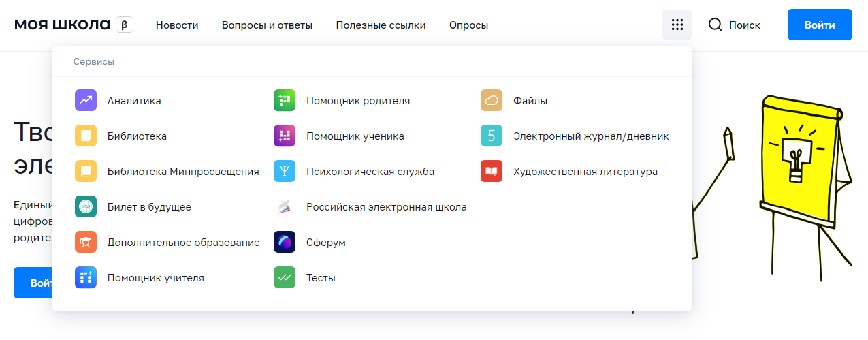868x340 pixels.
Task: Click the Российская электронная школа logo icon
Action: [x=285, y=207]
